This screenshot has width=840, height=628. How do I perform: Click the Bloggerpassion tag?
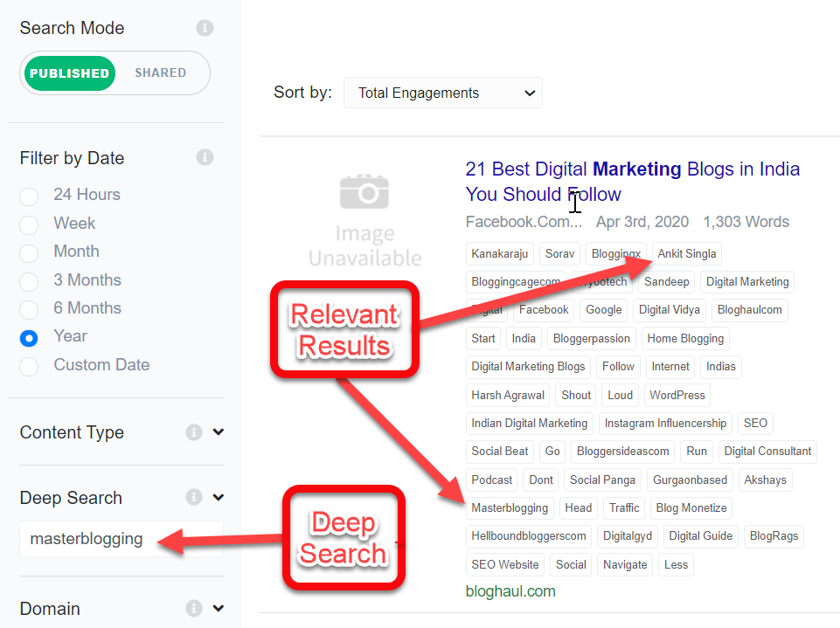point(592,338)
